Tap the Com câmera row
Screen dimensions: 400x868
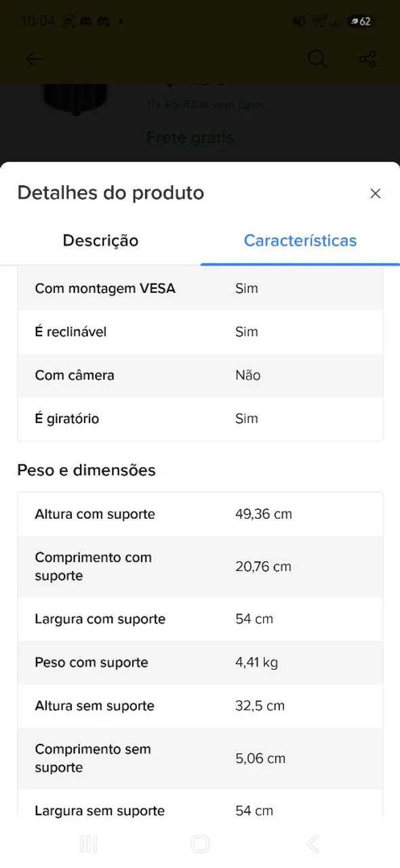(200, 375)
